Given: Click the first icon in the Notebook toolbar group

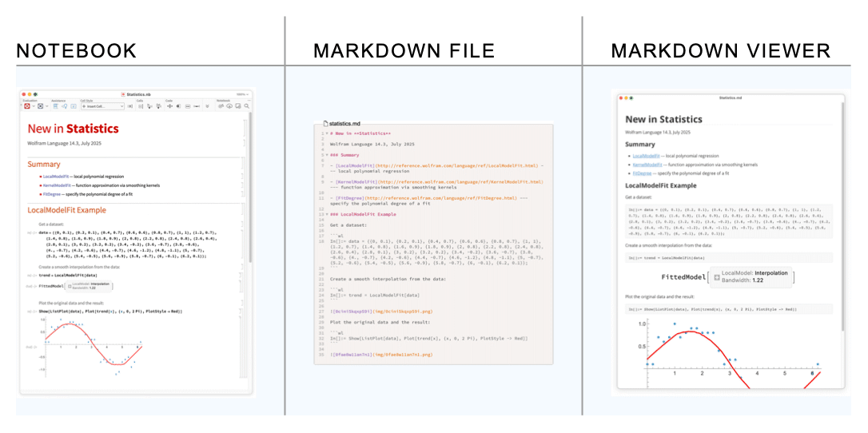Looking at the screenshot, I should coord(221,106).
